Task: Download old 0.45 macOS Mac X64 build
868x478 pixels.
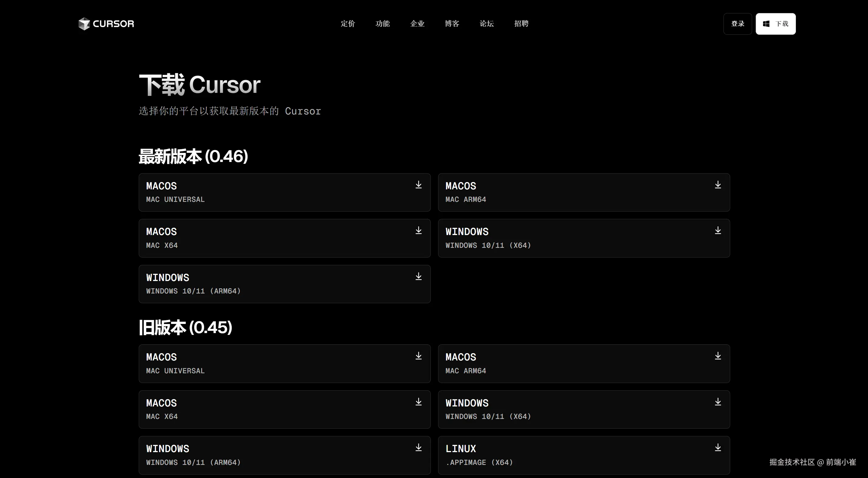Action: [x=285, y=409]
